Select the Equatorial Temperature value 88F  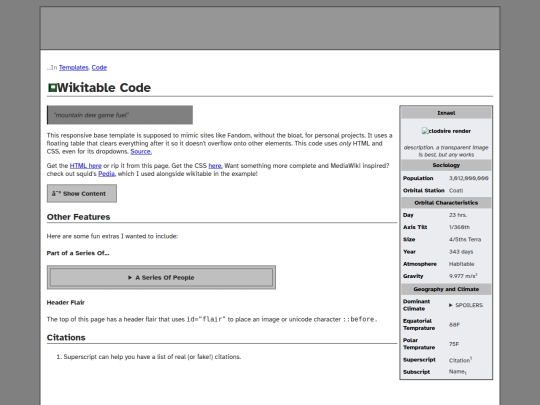pos(454,325)
